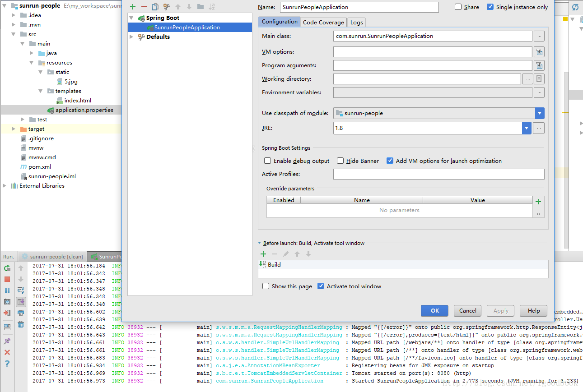The width and height of the screenshot is (583, 392).
Task: Check Enable debug output
Action: pyautogui.click(x=268, y=161)
